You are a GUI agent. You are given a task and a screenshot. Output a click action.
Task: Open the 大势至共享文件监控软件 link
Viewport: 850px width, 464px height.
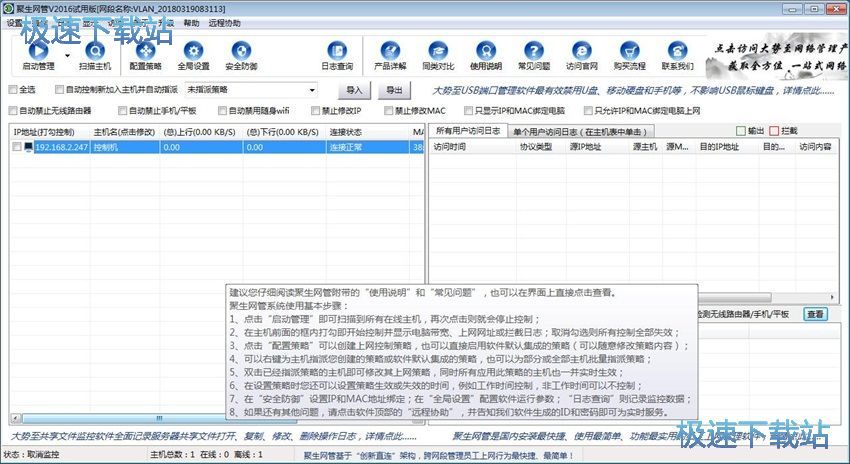214,436
